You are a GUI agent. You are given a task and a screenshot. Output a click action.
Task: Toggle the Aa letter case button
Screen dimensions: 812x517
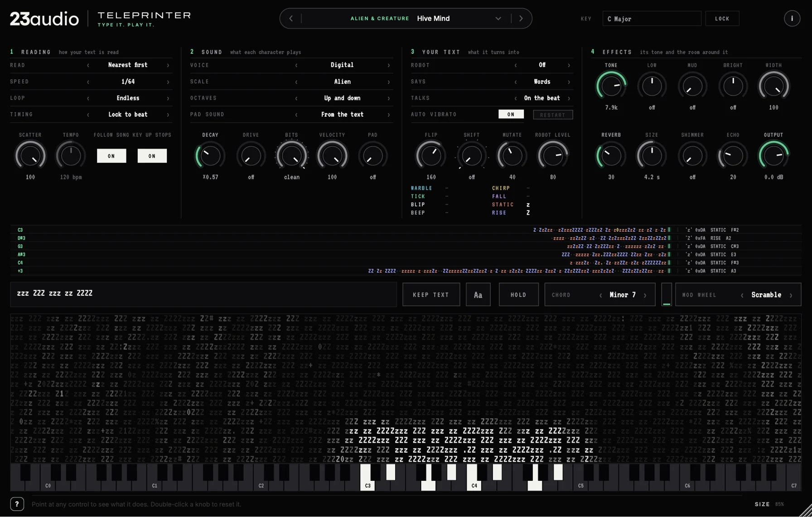pos(478,295)
